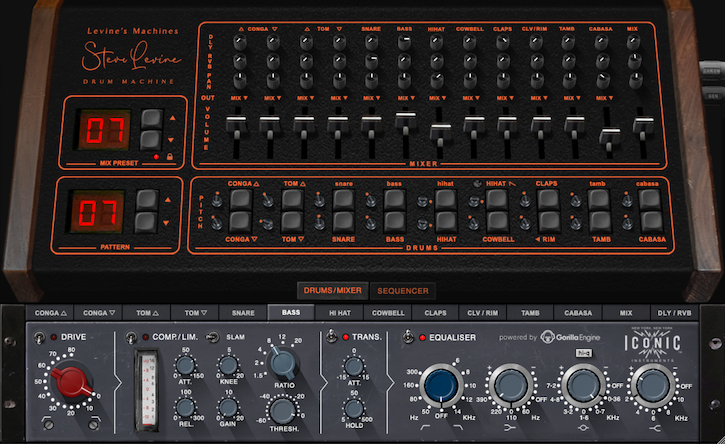Flip the SLAM switch
The image size is (725, 444).
pos(213,337)
